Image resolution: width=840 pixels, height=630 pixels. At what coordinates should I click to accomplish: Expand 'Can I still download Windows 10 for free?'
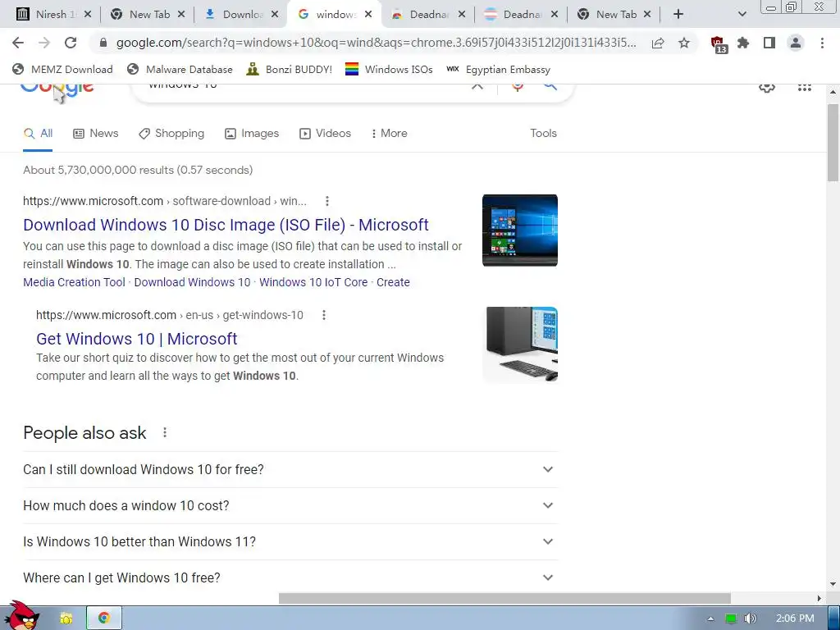[x=290, y=469]
